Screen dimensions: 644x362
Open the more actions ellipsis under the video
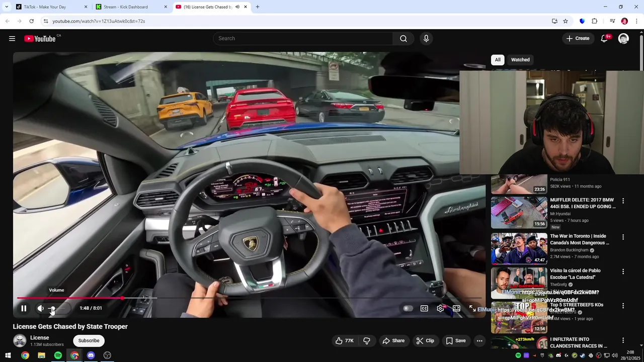[479, 341]
